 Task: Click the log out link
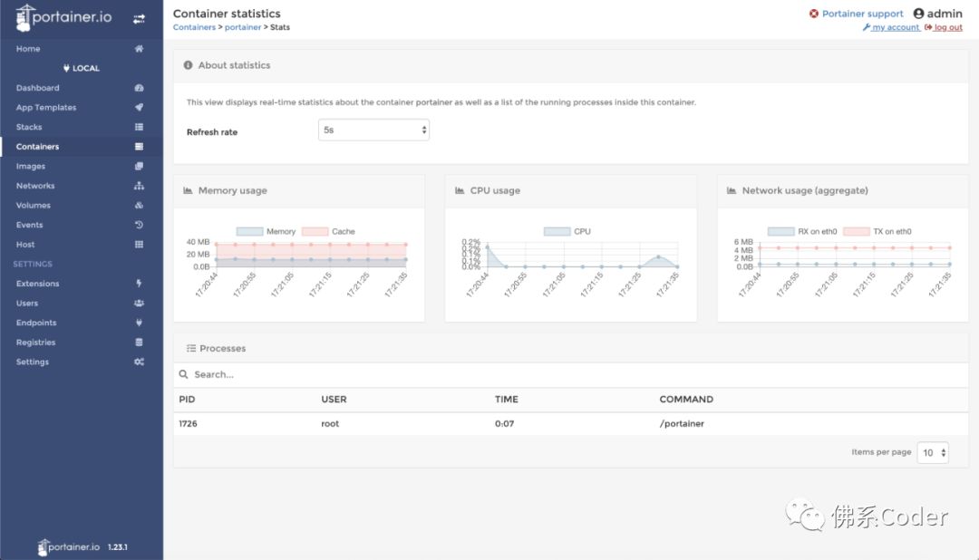coord(947,27)
